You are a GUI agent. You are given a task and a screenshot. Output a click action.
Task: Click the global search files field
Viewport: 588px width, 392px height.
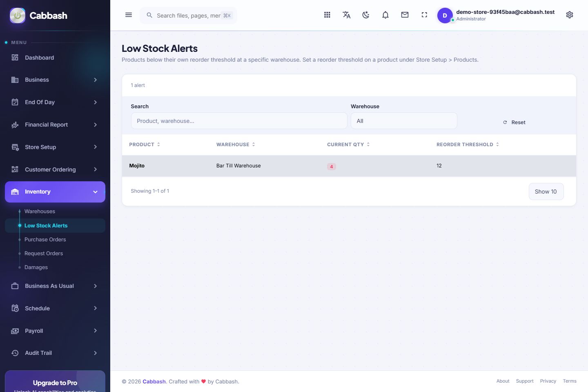(189, 16)
